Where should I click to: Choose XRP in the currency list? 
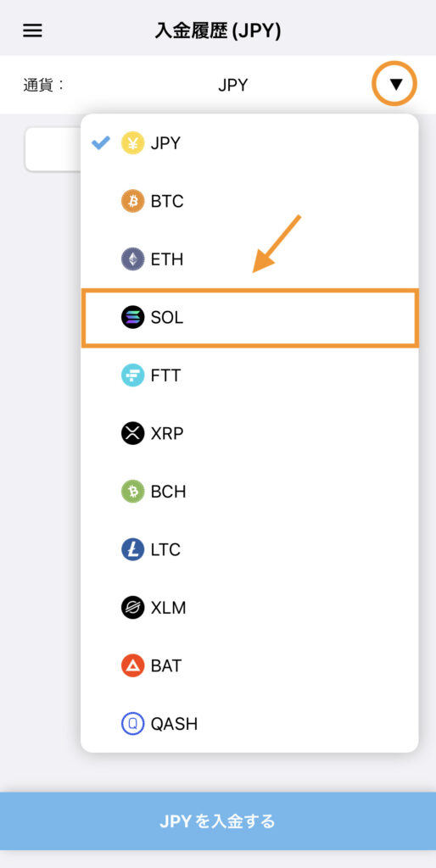coord(250,433)
